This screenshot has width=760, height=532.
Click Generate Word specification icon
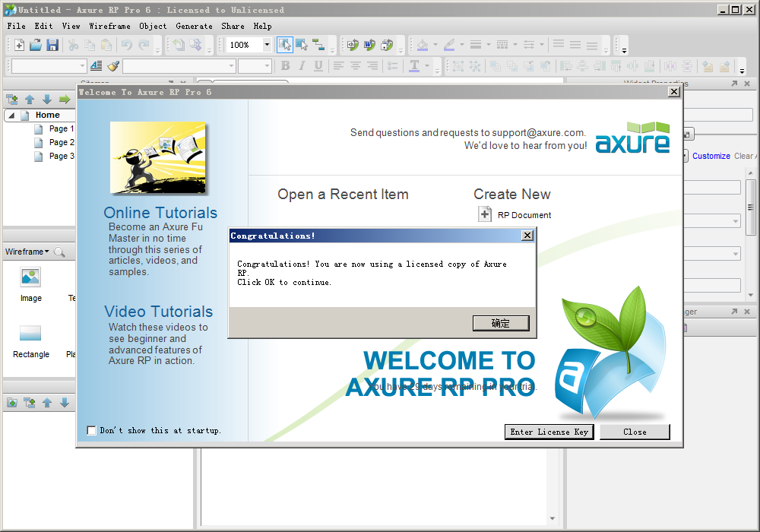[x=370, y=45]
